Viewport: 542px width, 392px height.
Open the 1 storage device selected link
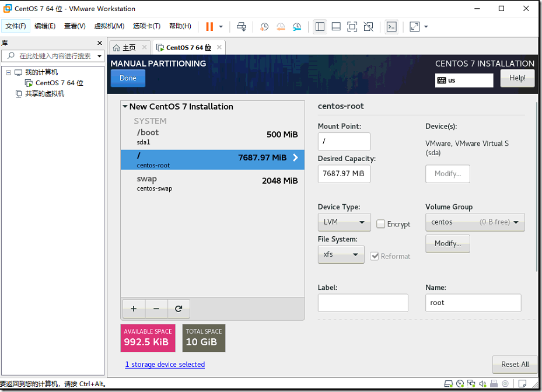[x=165, y=365]
